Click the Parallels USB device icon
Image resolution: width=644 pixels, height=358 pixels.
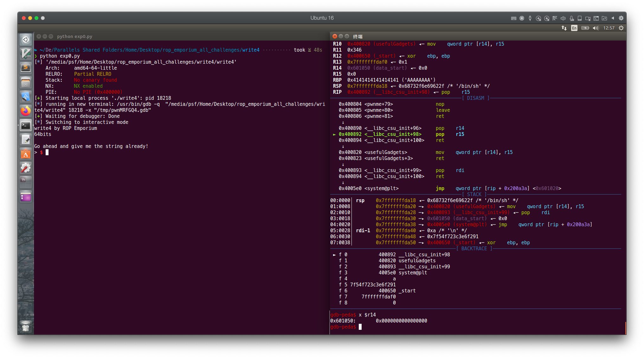[x=530, y=18]
